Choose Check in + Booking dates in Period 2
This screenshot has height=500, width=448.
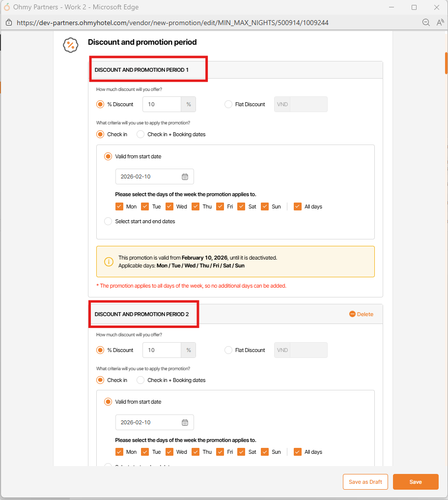point(140,380)
